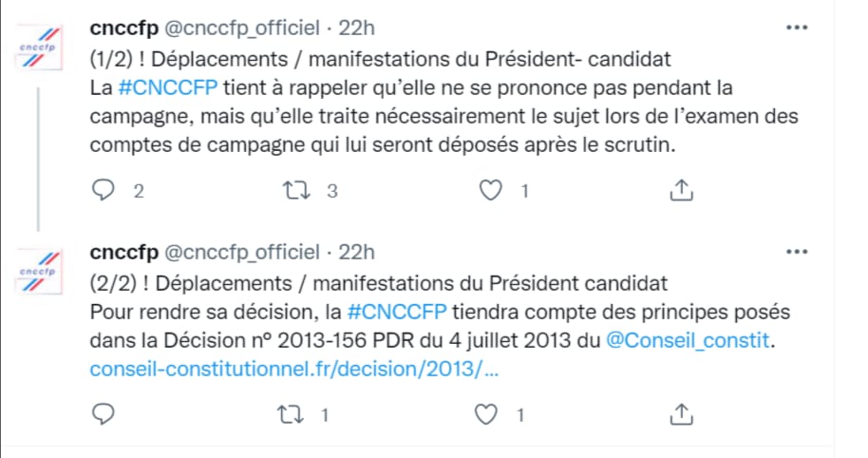
Task: Share the second (2/2) tweet
Action: [680, 414]
